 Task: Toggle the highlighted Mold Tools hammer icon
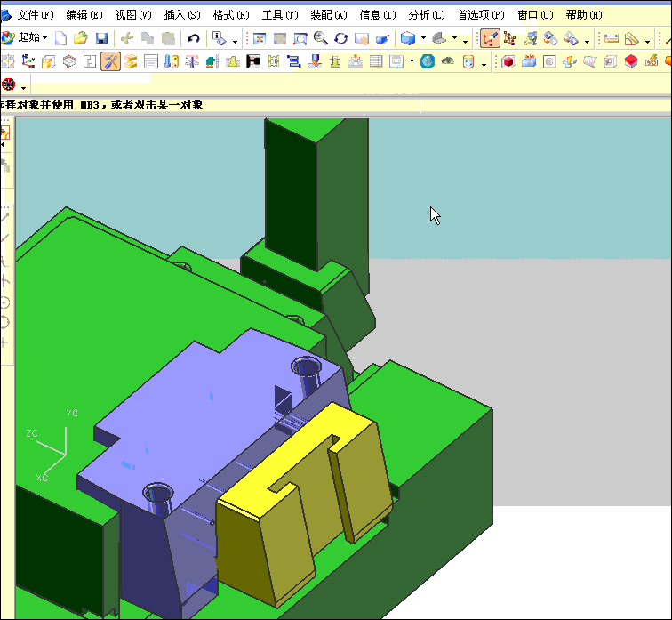coord(110,61)
